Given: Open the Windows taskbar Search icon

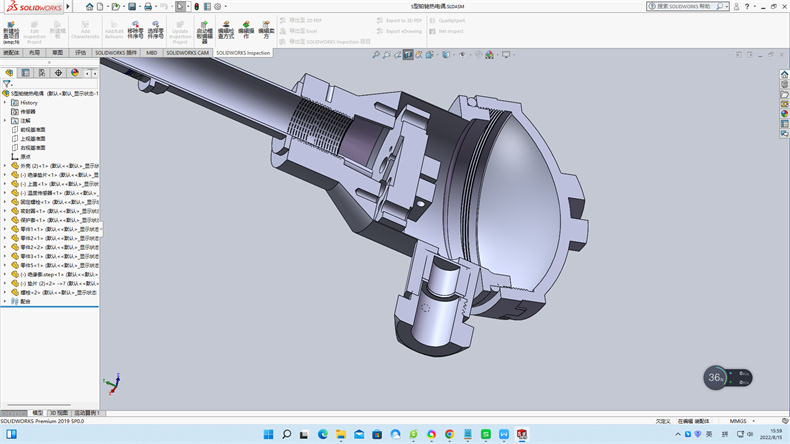Looking at the screenshot, I should click(286, 434).
